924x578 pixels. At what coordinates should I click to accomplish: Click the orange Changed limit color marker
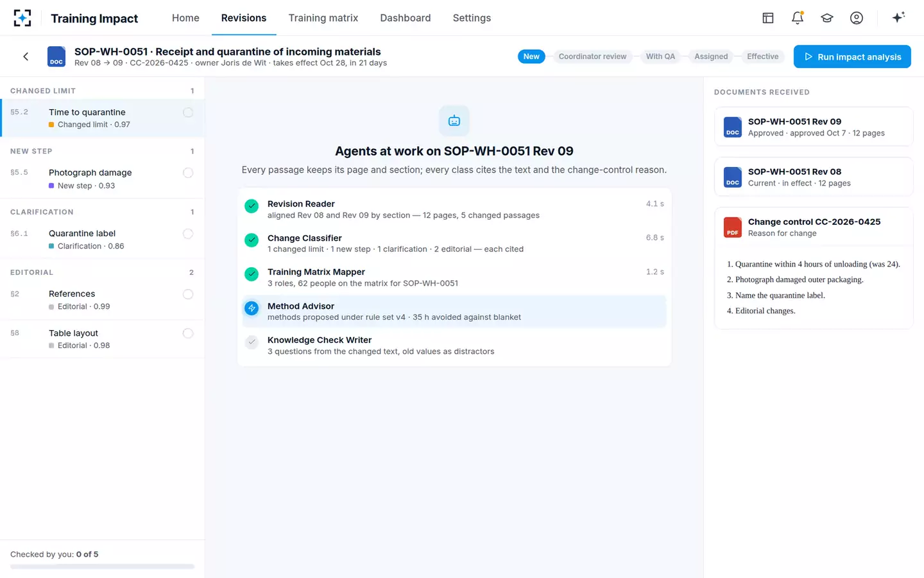[x=51, y=125]
